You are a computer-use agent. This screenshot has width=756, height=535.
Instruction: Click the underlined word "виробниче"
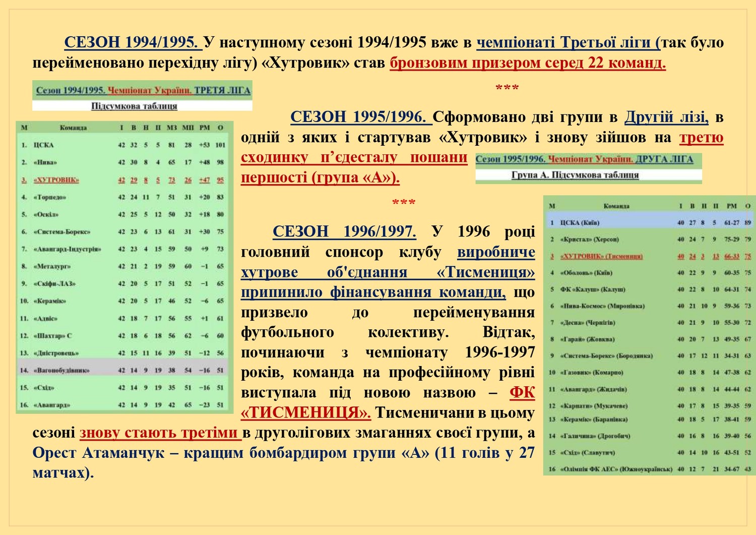pos(496,252)
